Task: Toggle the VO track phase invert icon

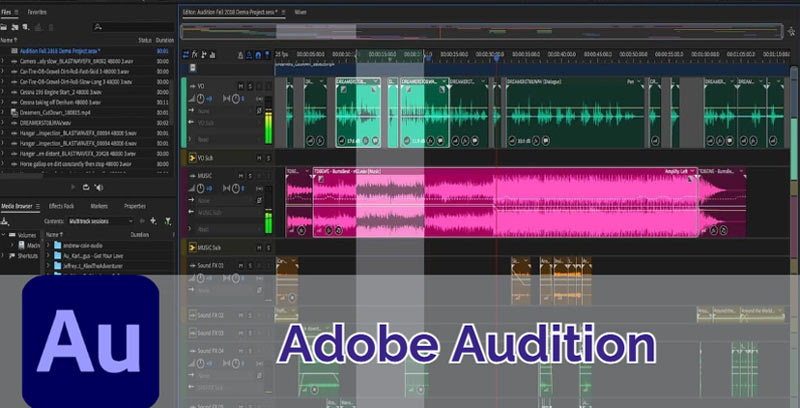Action: (259, 111)
